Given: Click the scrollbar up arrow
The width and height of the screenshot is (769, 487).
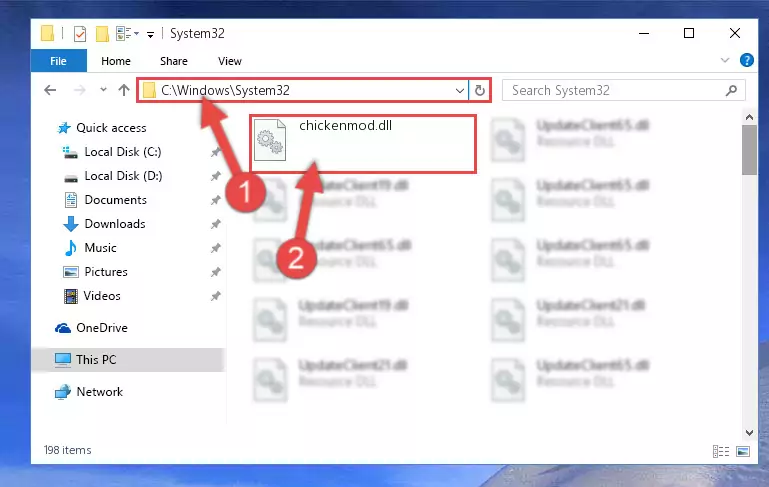Looking at the screenshot, I should pos(749,117).
